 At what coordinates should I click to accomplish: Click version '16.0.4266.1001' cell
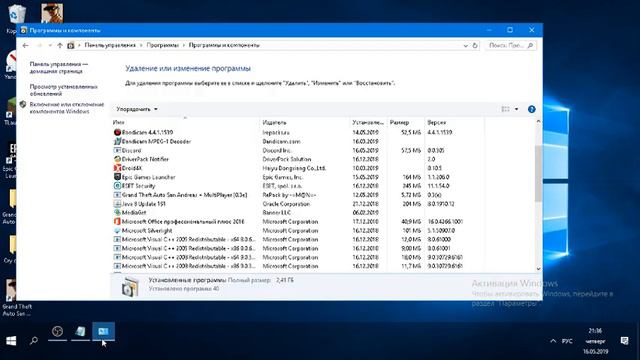pyautogui.click(x=445, y=222)
